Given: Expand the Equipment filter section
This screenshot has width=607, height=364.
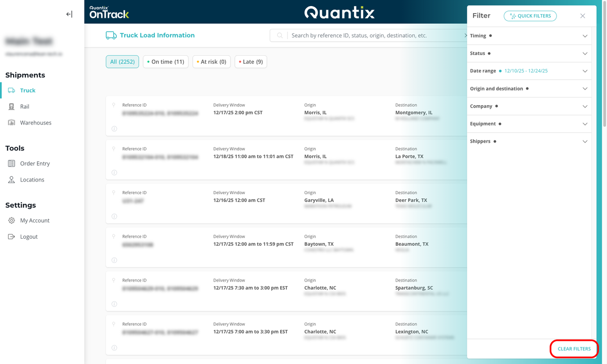Looking at the screenshot, I should (585, 124).
